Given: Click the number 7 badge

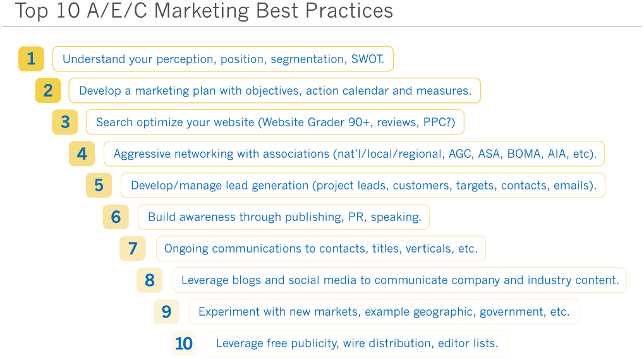Looking at the screenshot, I should [x=133, y=248].
